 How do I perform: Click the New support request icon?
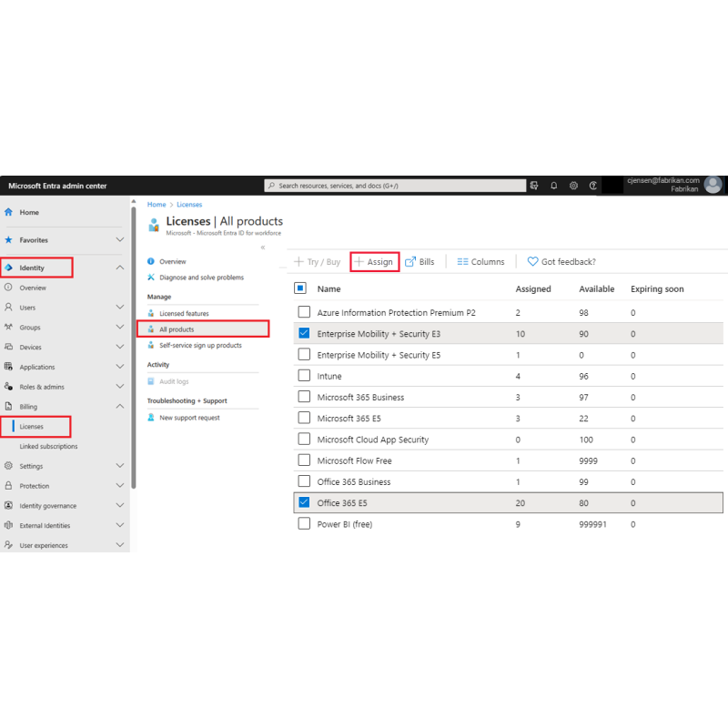[151, 418]
